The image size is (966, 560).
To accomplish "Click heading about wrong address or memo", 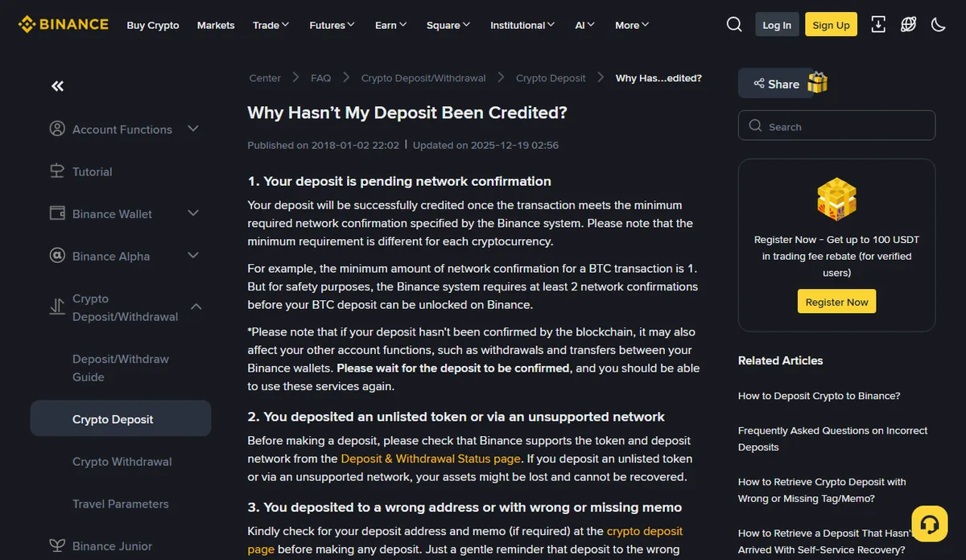I will (464, 508).
